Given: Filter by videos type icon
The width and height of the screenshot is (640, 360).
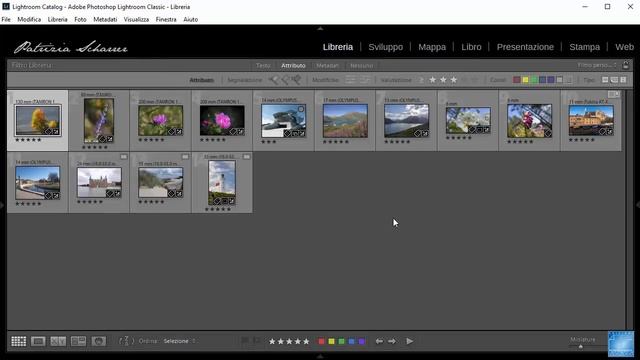Looking at the screenshot, I should [623, 80].
